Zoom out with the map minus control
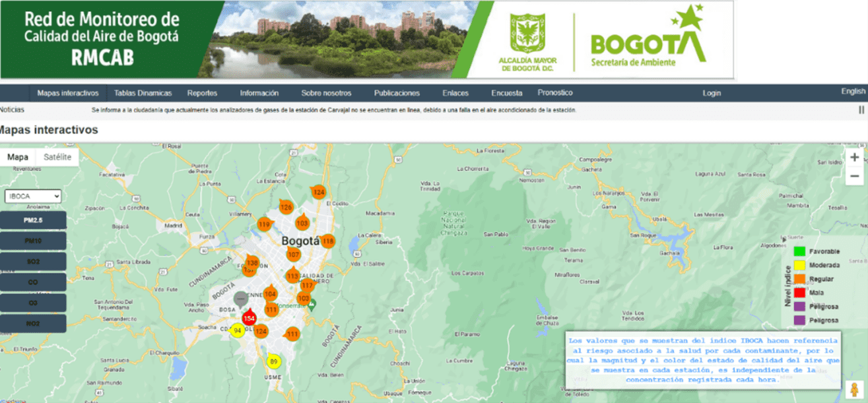This screenshot has height=403, width=868. point(854,175)
